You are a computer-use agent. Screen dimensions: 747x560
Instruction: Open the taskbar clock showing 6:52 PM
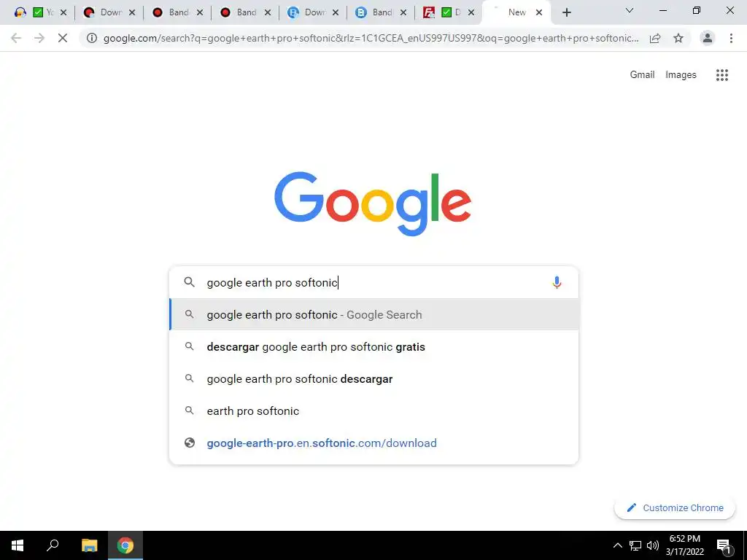tap(684, 545)
